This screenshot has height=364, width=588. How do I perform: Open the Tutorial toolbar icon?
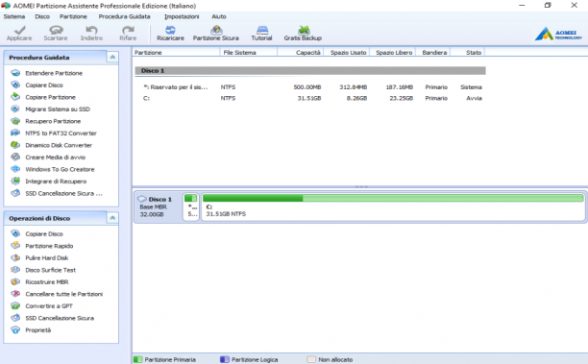[262, 30]
